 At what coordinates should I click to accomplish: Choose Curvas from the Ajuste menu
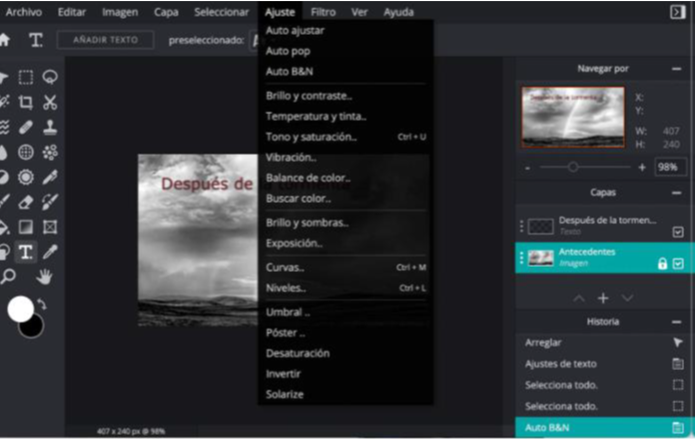286,267
